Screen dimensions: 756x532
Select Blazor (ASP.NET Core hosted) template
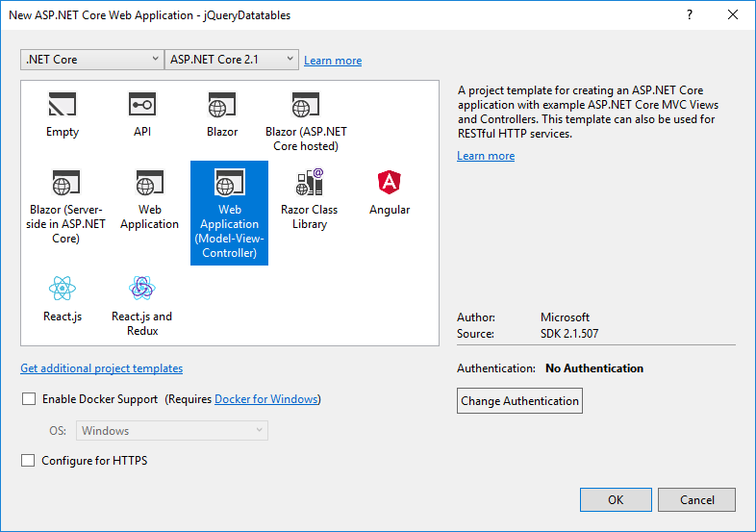306,119
